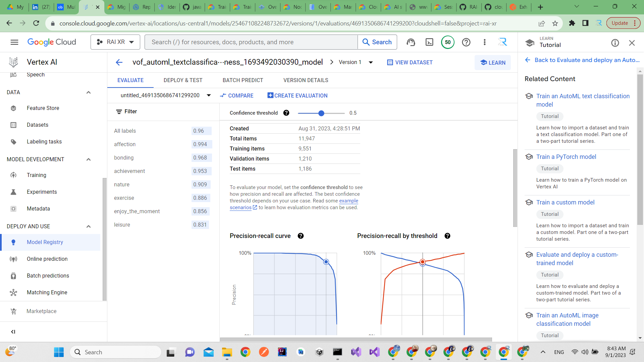Open the Feature Store panel
644x362 pixels.
[43, 108]
